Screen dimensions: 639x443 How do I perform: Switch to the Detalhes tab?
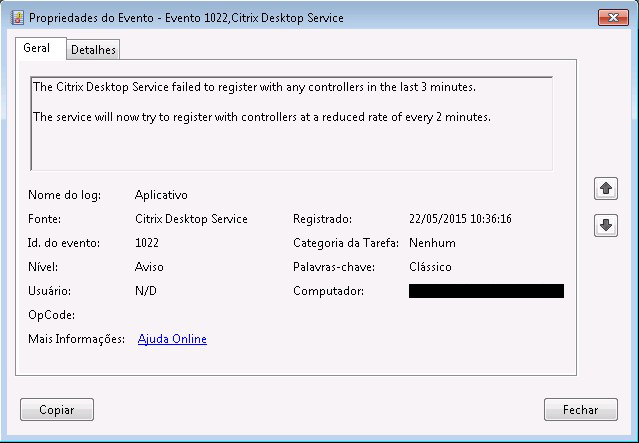pos(93,50)
